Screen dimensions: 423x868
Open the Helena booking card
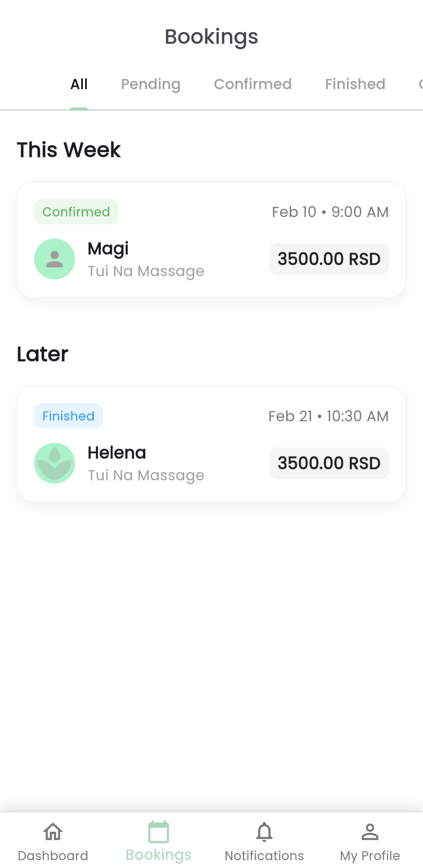[x=211, y=444]
